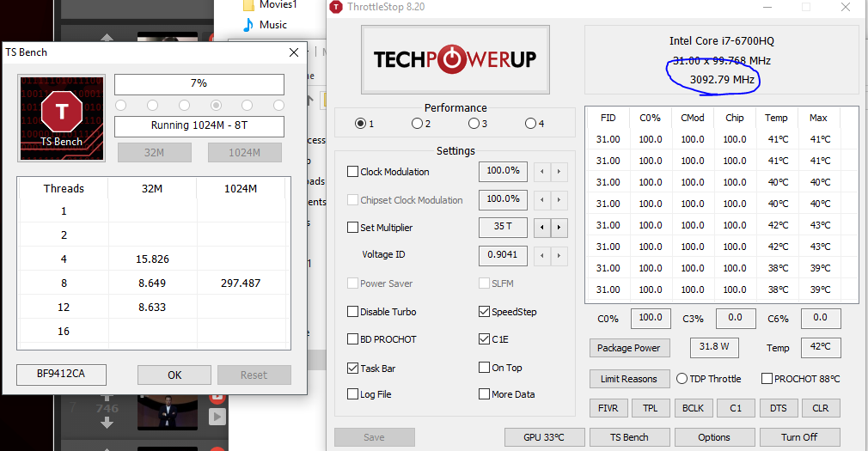Viewport: 868px width, 451px height.
Task: Open the Movies1 folder
Action: coord(270,5)
